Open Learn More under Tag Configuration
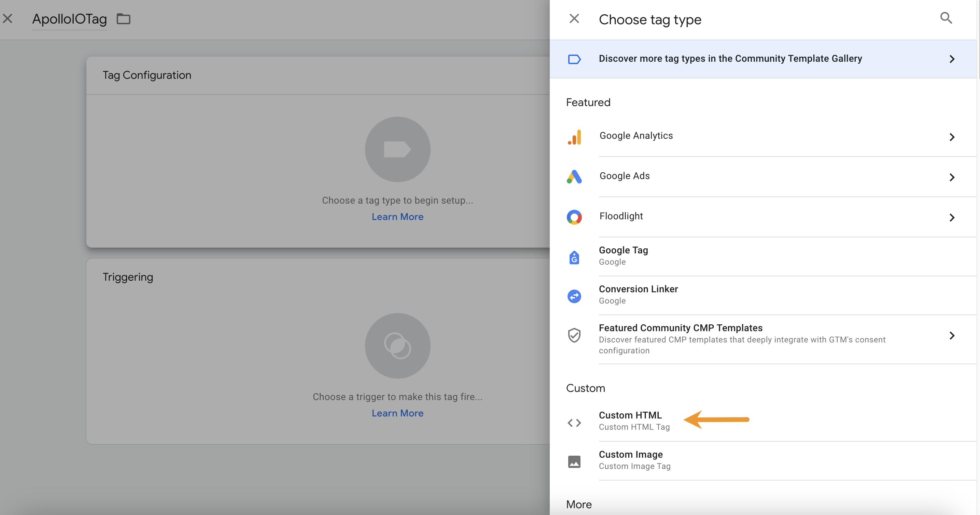 pos(397,217)
